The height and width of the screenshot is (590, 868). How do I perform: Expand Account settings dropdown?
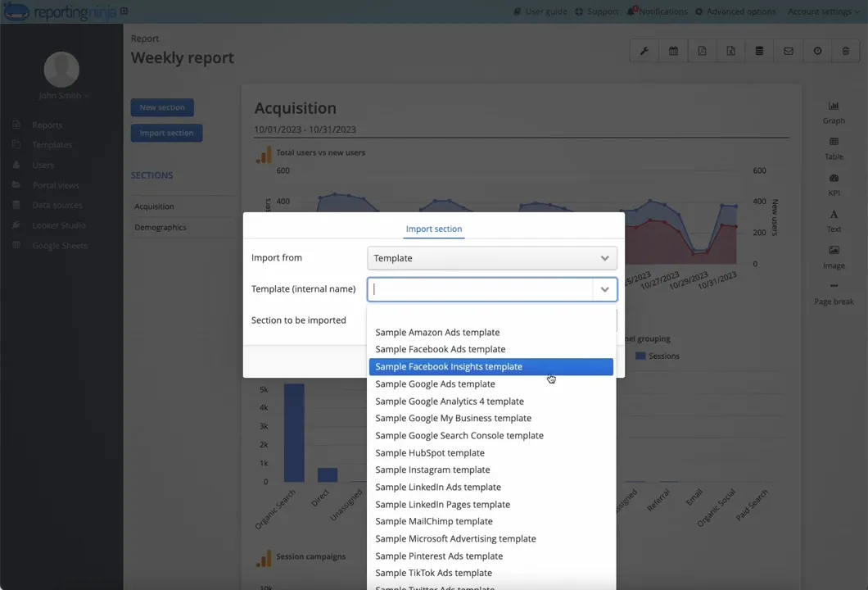pos(824,11)
